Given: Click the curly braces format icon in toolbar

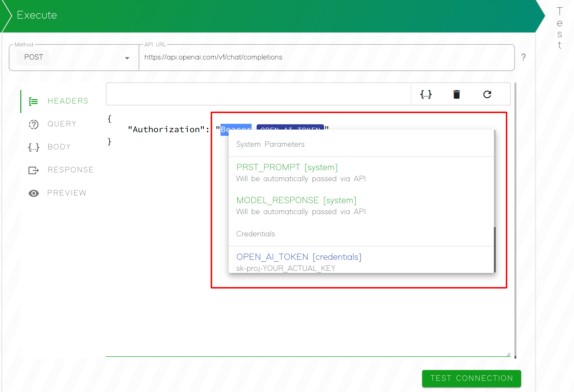Looking at the screenshot, I should 426,94.
